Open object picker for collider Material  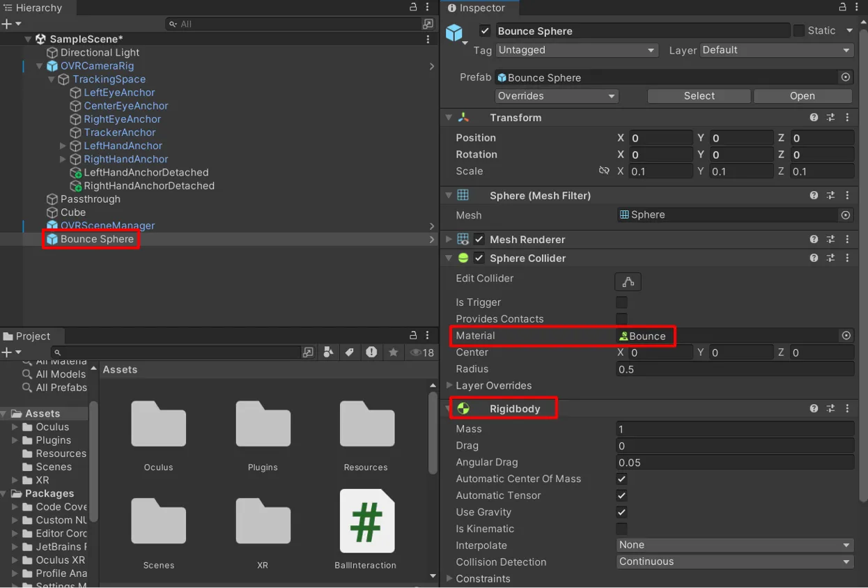pos(846,336)
